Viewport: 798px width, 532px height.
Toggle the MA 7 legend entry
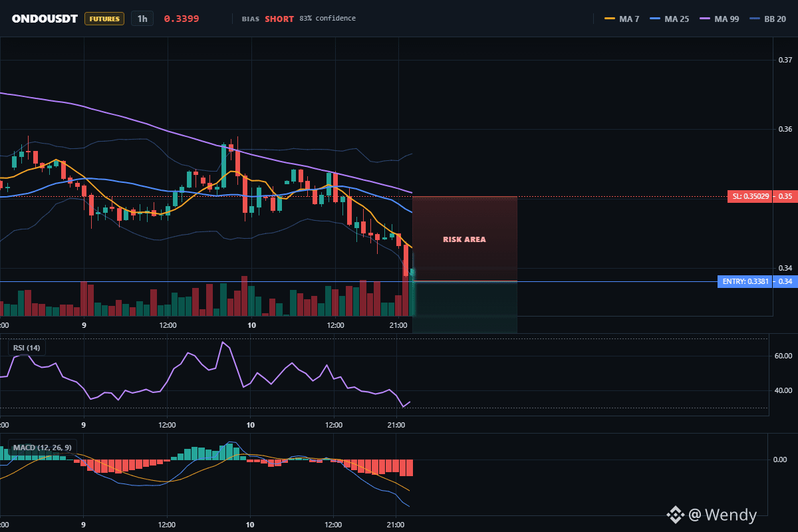622,19
